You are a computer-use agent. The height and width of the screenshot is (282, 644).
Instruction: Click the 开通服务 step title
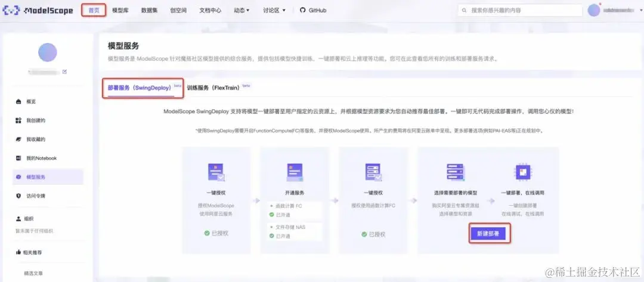pyautogui.click(x=295, y=193)
